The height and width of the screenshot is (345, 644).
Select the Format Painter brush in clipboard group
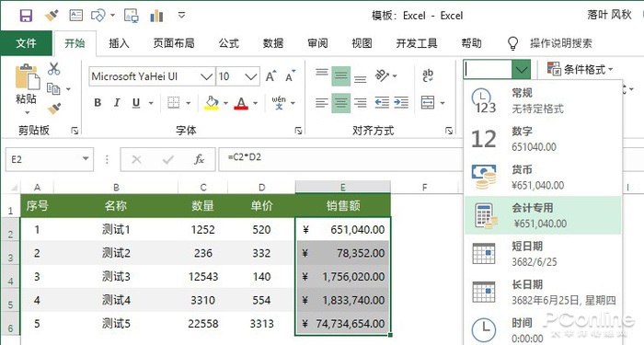click(x=53, y=109)
